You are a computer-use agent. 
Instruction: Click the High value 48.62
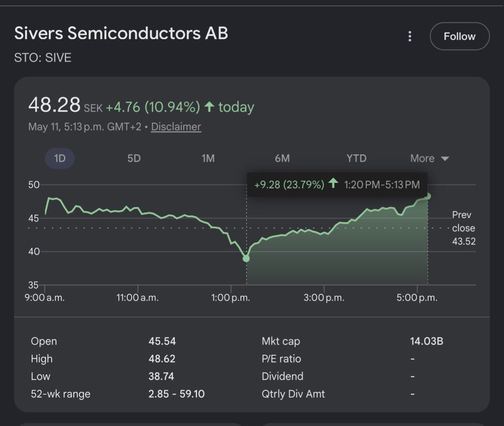162,359
